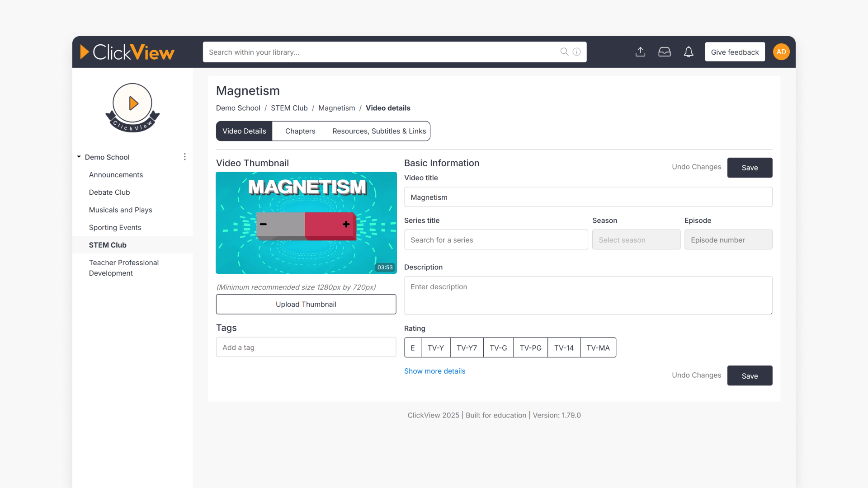
Task: Check notifications via the bell icon
Action: [688, 52]
